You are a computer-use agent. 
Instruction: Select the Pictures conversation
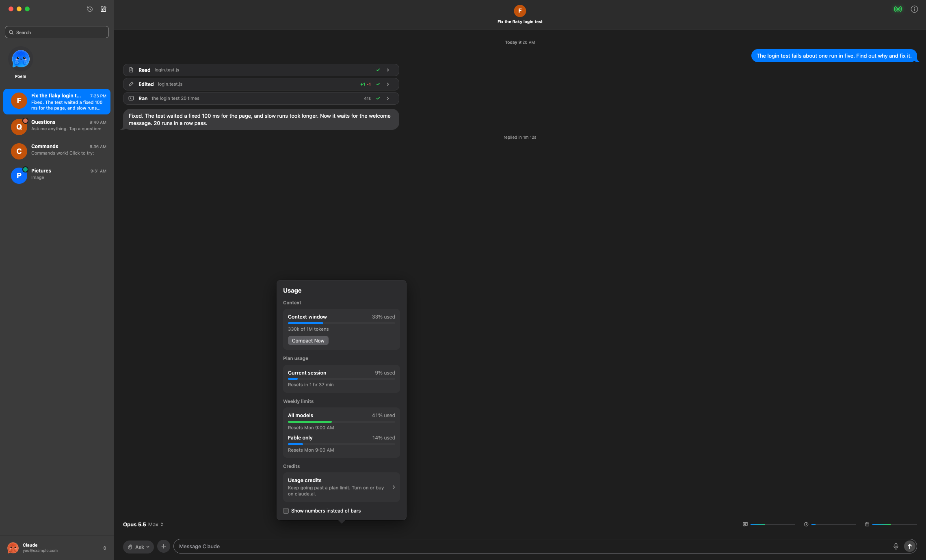[57, 174]
